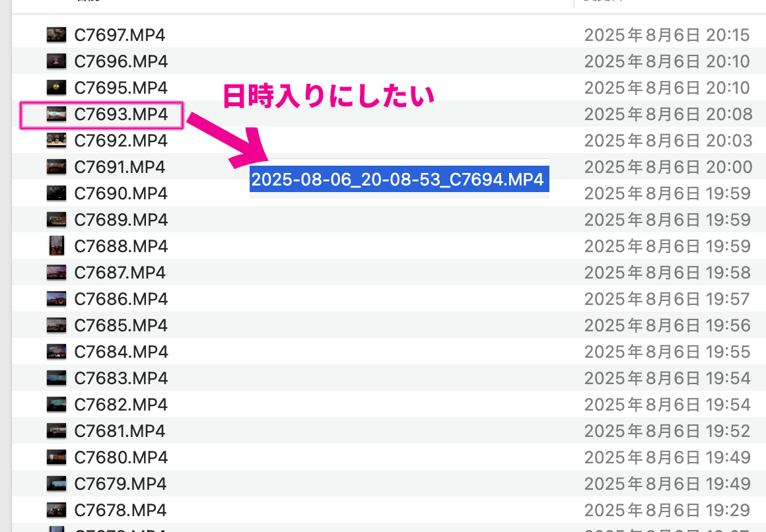The image size is (766, 532).
Task: Highlight the C7687.MP4 file name
Action: (x=120, y=273)
